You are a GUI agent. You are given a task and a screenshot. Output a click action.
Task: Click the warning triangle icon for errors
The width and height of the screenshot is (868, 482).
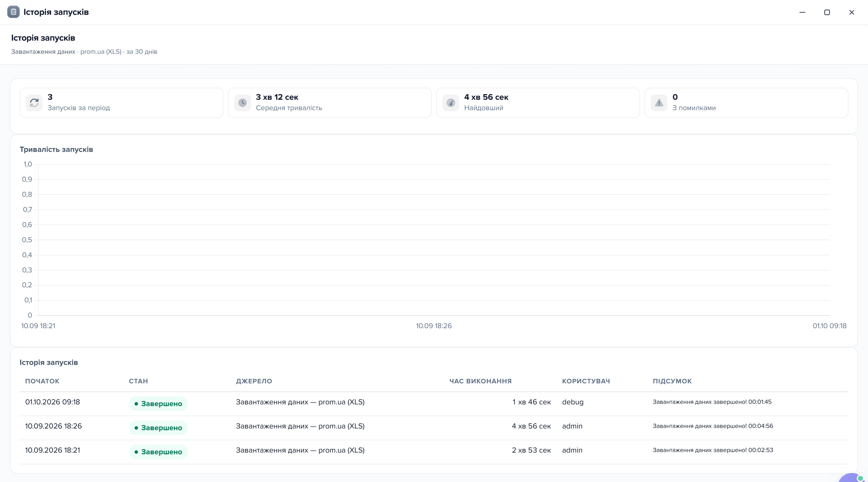tap(659, 103)
